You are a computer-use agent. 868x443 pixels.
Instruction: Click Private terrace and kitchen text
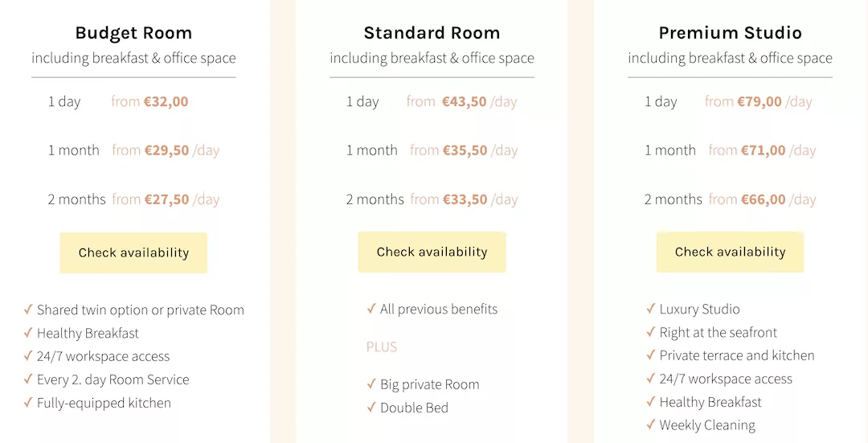click(x=737, y=355)
